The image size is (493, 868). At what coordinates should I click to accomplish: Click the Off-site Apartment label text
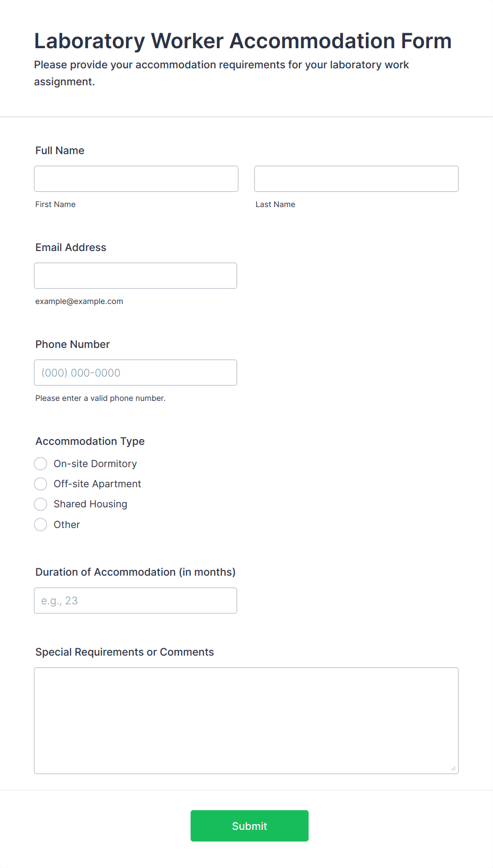pyautogui.click(x=98, y=484)
